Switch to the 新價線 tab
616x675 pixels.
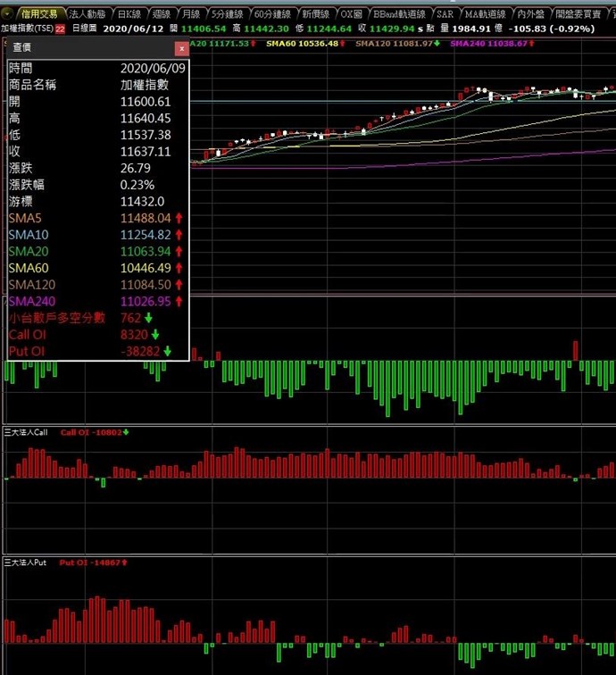316,14
